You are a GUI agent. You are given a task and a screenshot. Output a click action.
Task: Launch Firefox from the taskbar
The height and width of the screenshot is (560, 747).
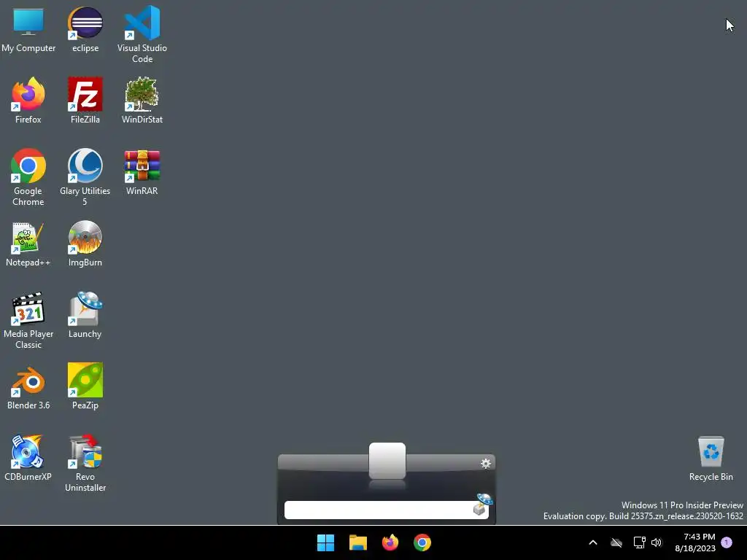coord(390,542)
